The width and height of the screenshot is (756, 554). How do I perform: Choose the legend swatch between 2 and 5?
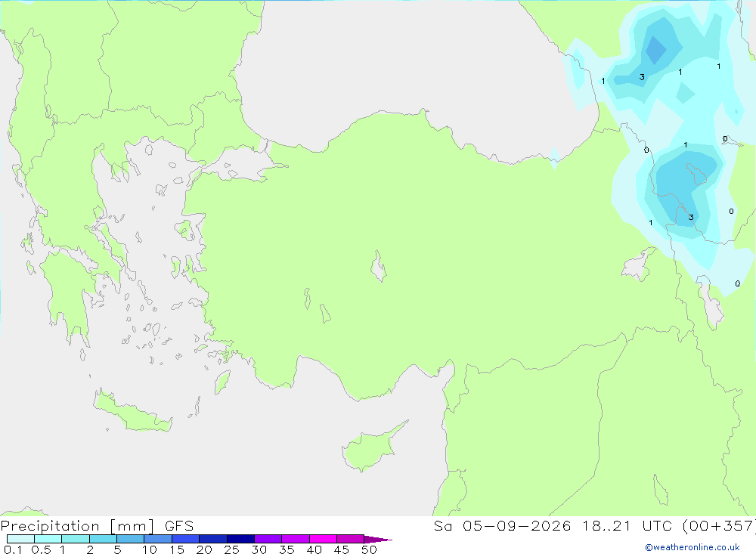click(103, 539)
